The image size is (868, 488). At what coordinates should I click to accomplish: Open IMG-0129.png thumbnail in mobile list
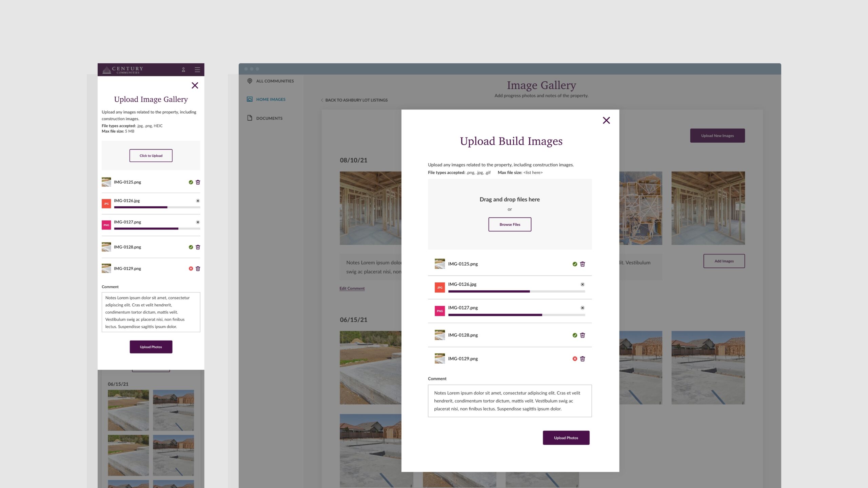coord(106,268)
